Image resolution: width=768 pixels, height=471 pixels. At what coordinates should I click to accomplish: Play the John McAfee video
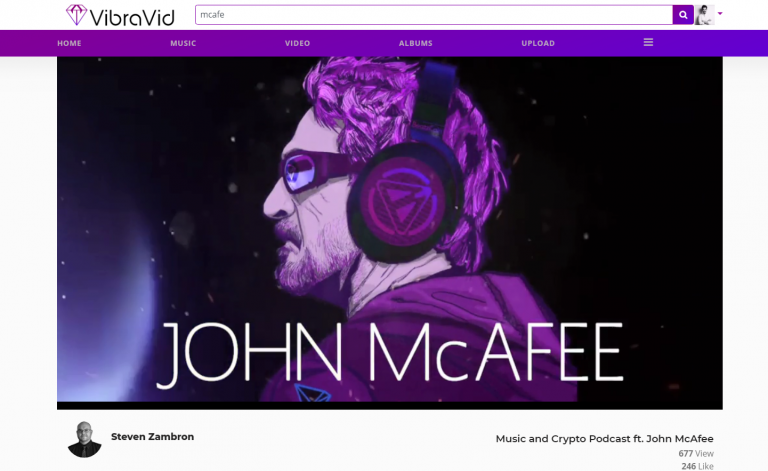pyautogui.click(x=389, y=233)
